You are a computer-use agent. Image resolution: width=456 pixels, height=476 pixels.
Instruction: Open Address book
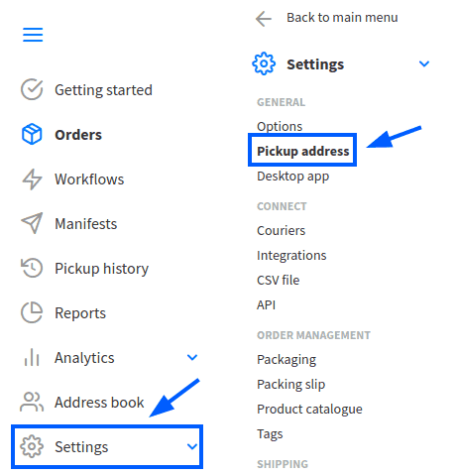[99, 403]
